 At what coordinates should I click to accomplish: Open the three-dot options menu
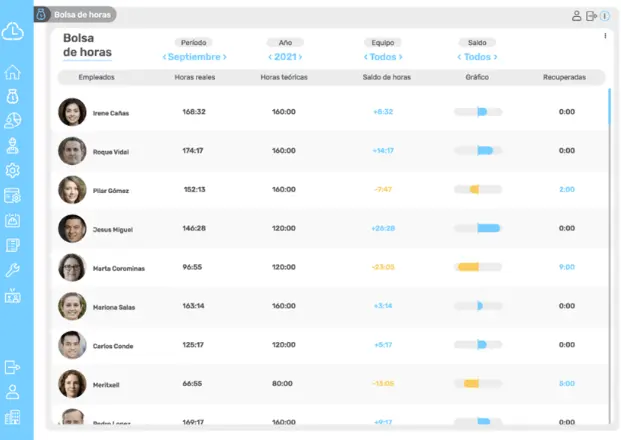[x=605, y=36]
